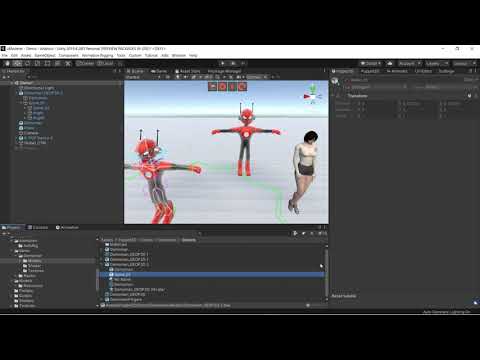Click the Project panel search field

tap(245, 233)
